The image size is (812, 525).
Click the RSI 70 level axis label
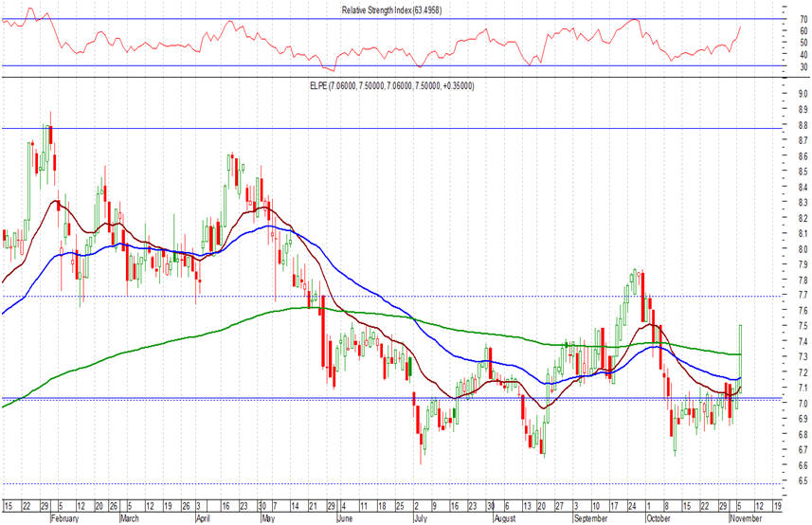coord(792,19)
